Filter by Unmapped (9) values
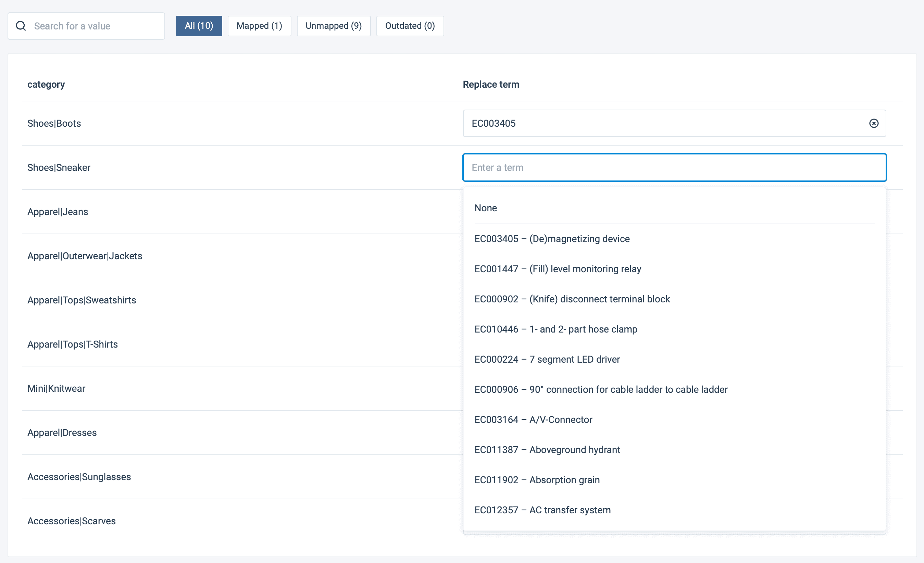 [x=333, y=26]
